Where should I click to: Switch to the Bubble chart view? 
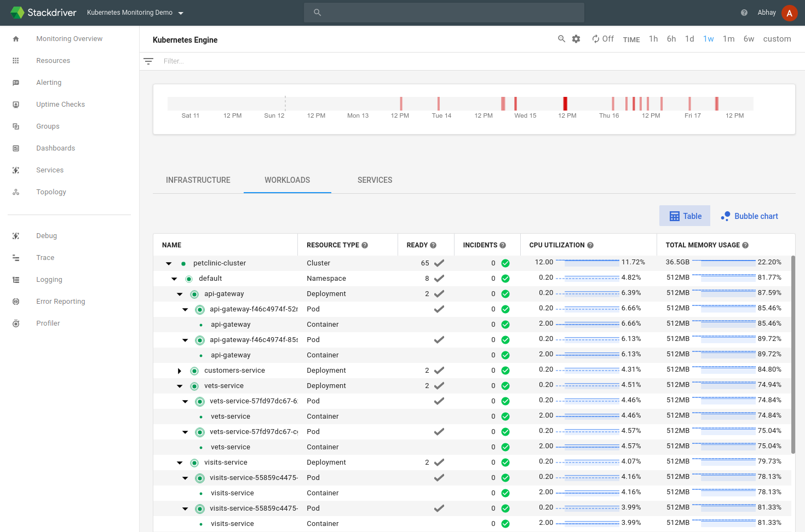[749, 216]
